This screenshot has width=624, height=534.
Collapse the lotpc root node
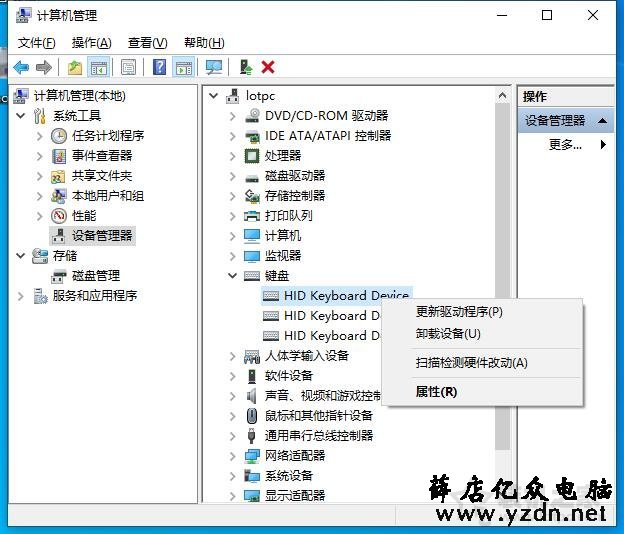[214, 96]
